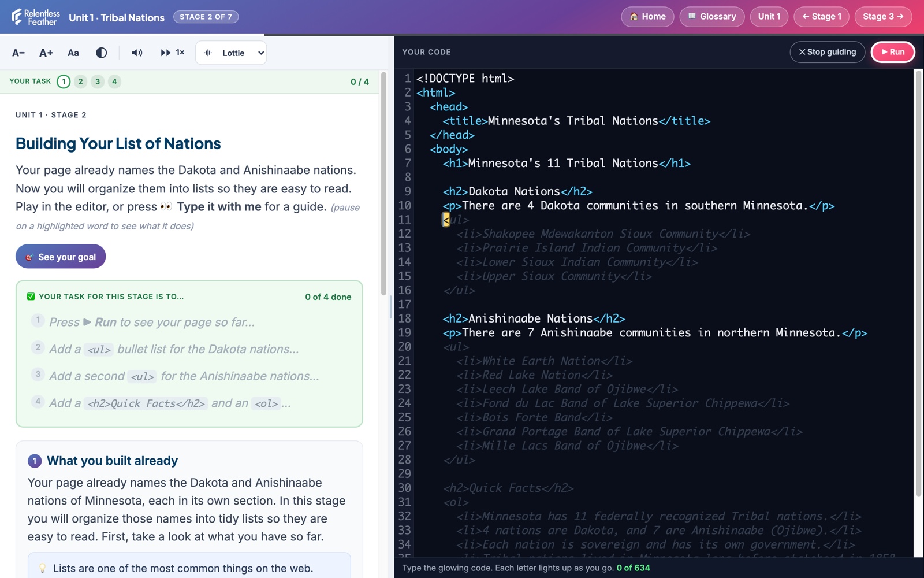The height and width of the screenshot is (578, 924).
Task: Change font style with Aa button
Action: [x=73, y=53]
